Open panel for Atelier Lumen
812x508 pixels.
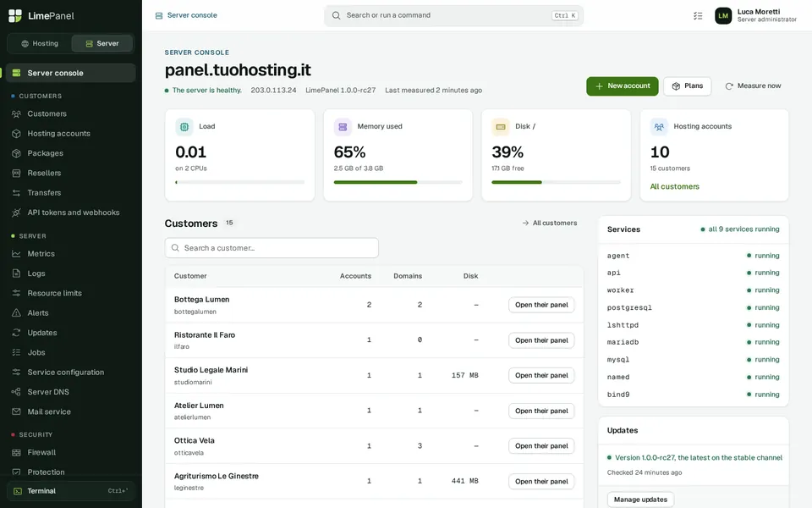point(541,411)
